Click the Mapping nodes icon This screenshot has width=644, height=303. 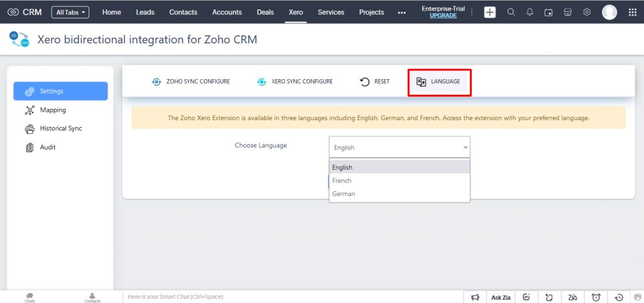(x=30, y=111)
